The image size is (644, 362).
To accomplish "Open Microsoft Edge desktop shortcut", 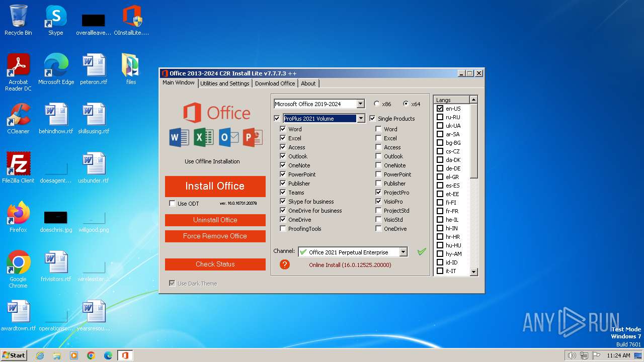I will point(56,69).
